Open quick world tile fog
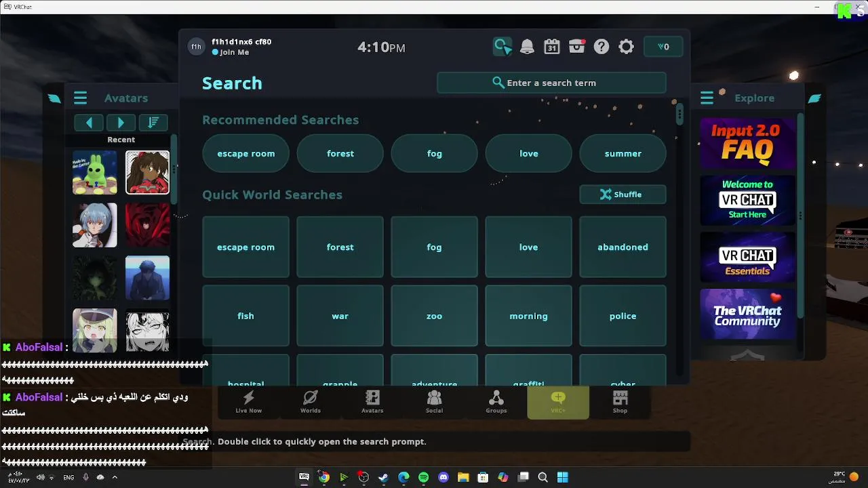The width and height of the screenshot is (868, 488). click(435, 247)
